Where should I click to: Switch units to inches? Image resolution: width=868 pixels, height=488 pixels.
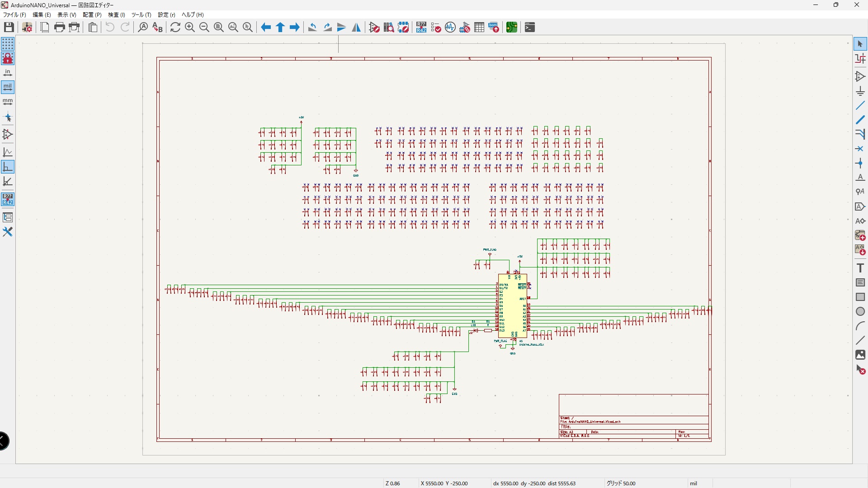[8, 73]
